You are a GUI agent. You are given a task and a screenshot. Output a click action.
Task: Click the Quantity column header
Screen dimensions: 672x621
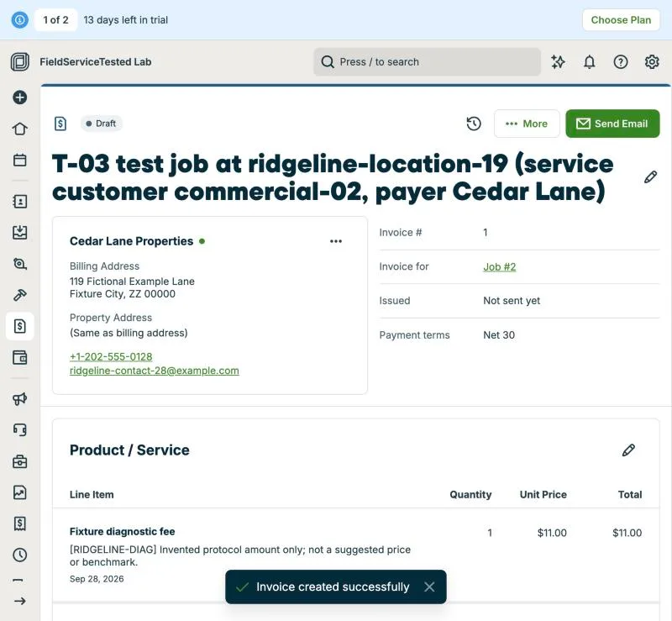(x=470, y=494)
